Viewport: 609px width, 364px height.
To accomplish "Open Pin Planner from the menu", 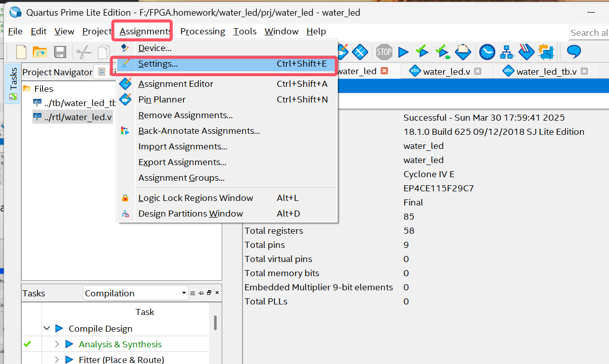I will [227, 99].
